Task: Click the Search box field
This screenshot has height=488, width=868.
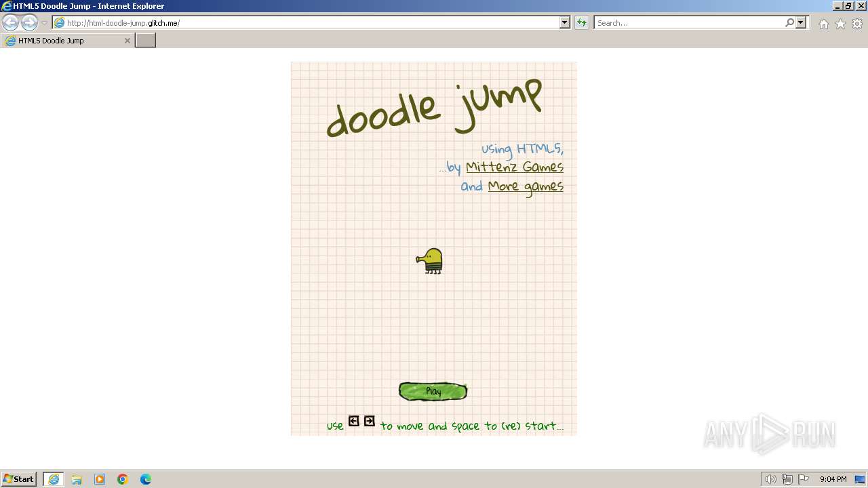Action: pyautogui.click(x=688, y=23)
